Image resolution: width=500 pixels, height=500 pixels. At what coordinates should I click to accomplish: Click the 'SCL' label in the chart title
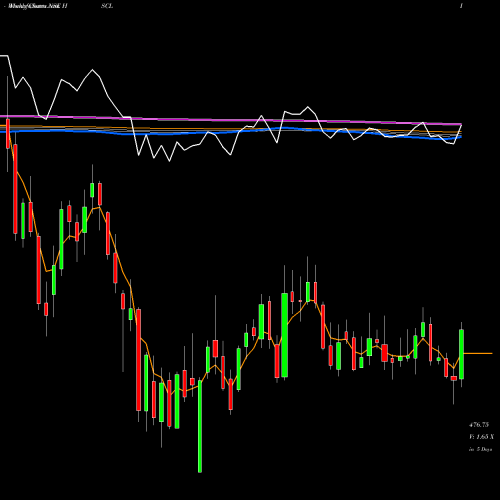(107, 6)
